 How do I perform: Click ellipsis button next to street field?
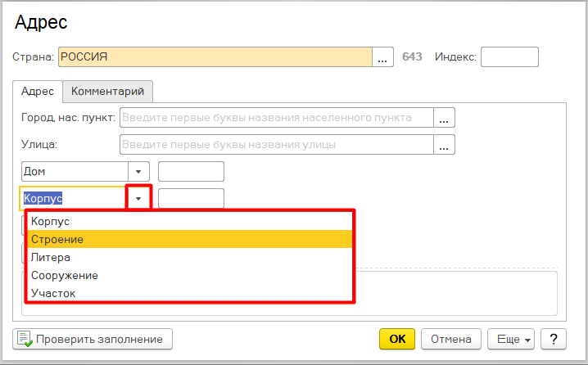[x=444, y=146]
